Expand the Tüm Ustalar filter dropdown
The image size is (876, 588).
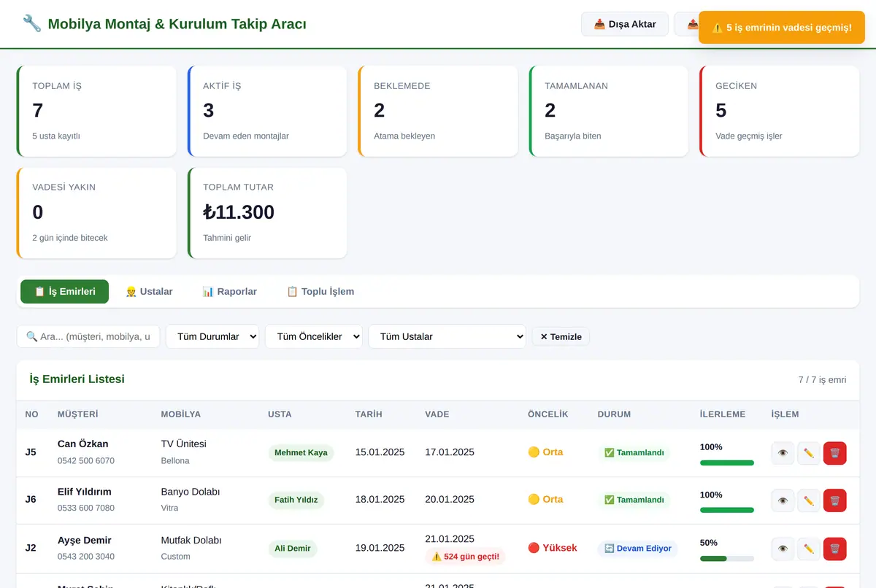(447, 336)
